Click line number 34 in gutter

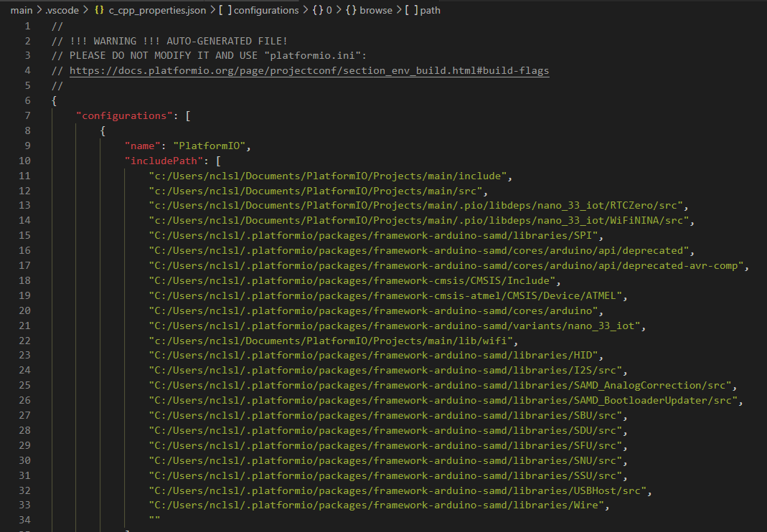point(24,520)
